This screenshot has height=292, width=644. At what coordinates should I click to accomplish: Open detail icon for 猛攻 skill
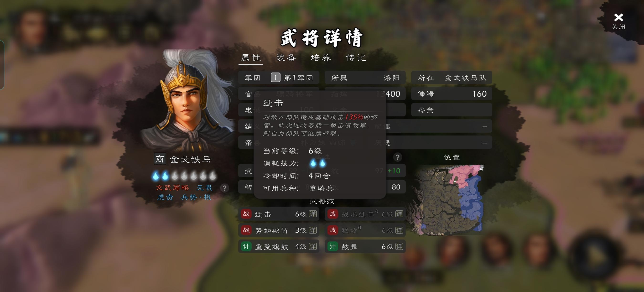(399, 230)
